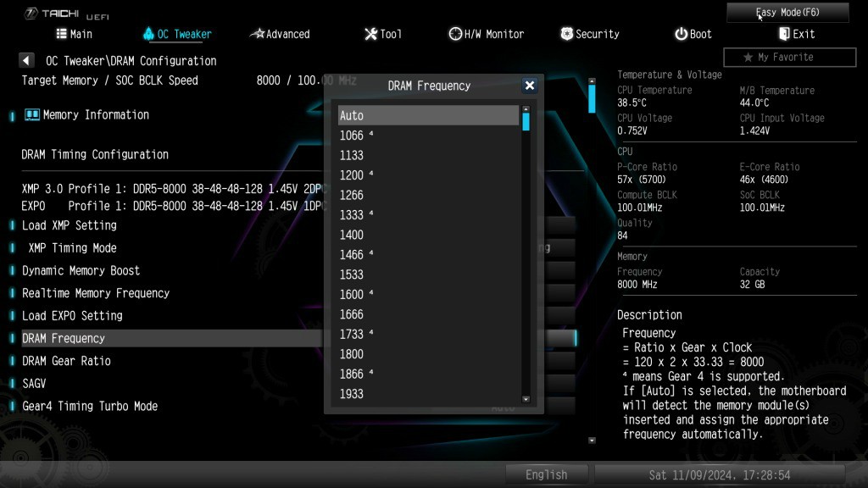Click the back arrow beside OC Tweaker breadcrumb

(x=26, y=61)
